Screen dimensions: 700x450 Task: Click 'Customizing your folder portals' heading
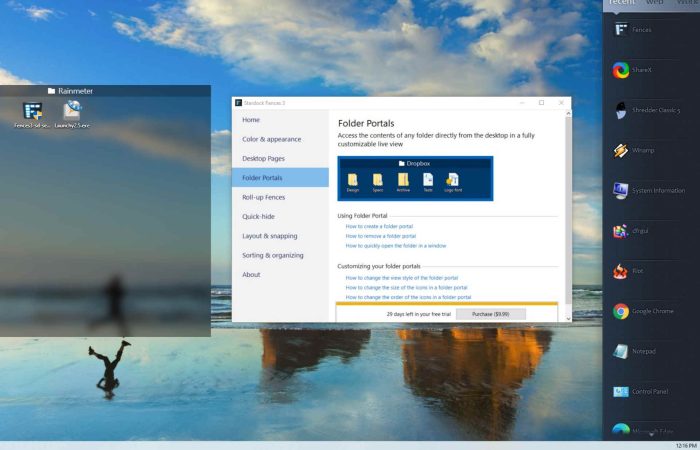pos(379,267)
